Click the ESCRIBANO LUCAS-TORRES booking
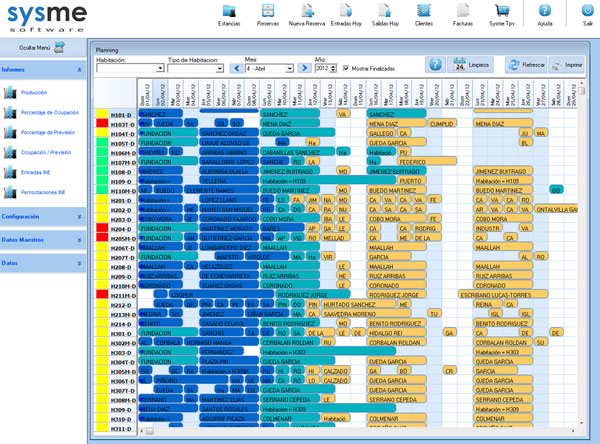600x444 pixels. [503, 295]
